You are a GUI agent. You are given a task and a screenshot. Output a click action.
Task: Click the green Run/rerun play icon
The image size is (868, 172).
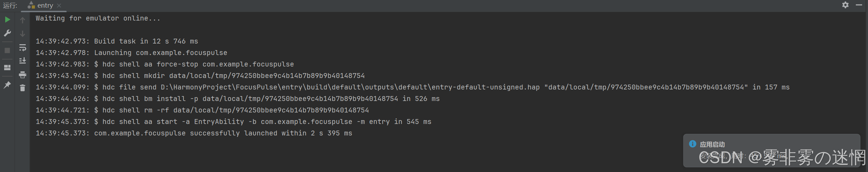point(7,19)
